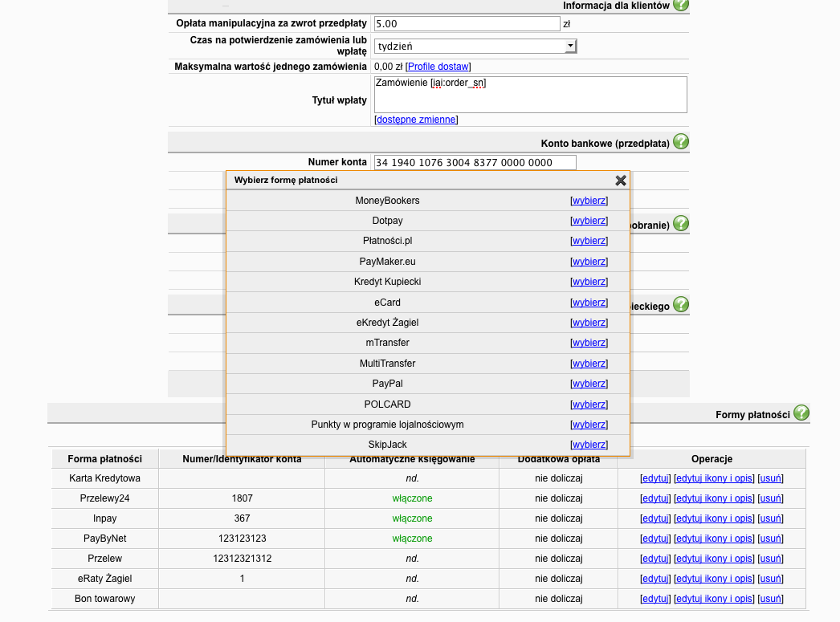Delete the Karta Kredytowa payment form
840x622 pixels.
click(x=770, y=478)
